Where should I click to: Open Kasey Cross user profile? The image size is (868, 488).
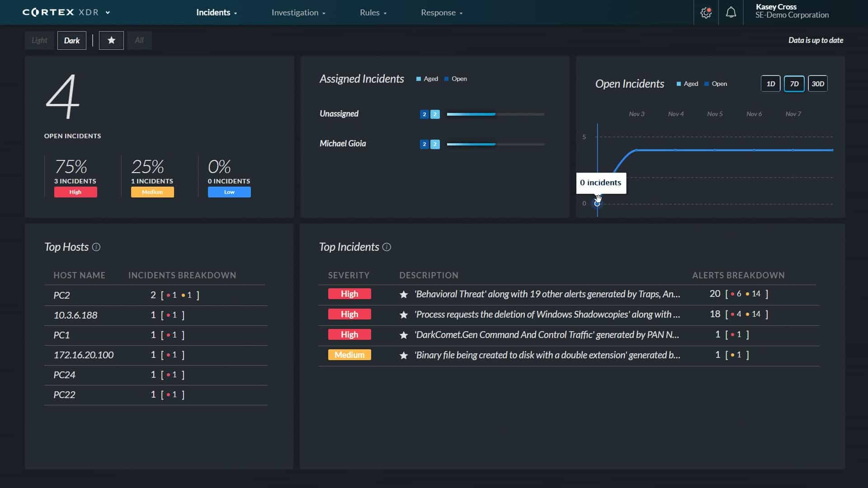click(x=792, y=11)
